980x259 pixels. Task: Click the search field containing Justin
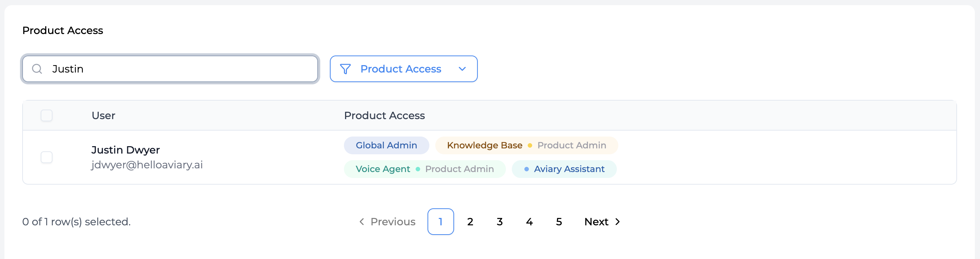click(x=179, y=69)
